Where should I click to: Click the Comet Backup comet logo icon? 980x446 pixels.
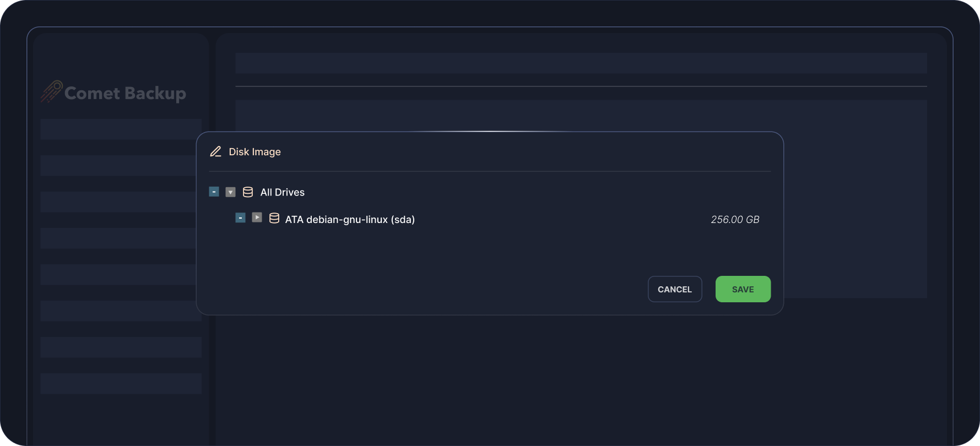pyautogui.click(x=51, y=91)
